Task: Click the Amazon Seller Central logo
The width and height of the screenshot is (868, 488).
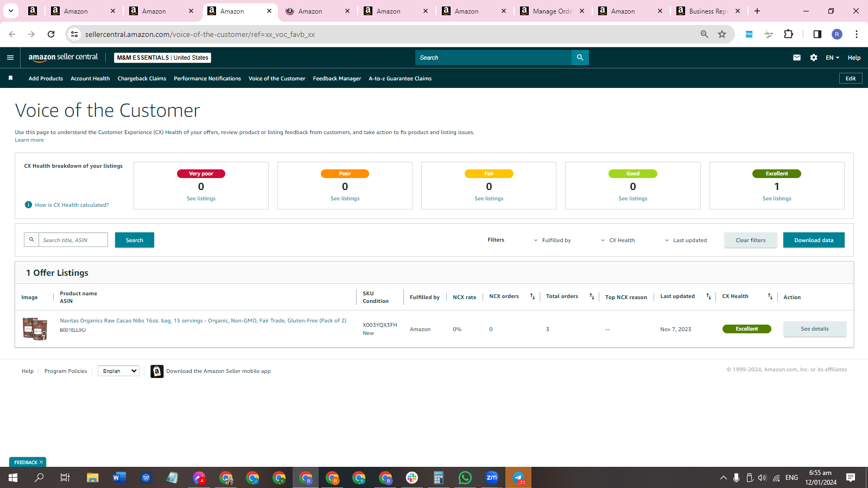Action: tap(63, 57)
